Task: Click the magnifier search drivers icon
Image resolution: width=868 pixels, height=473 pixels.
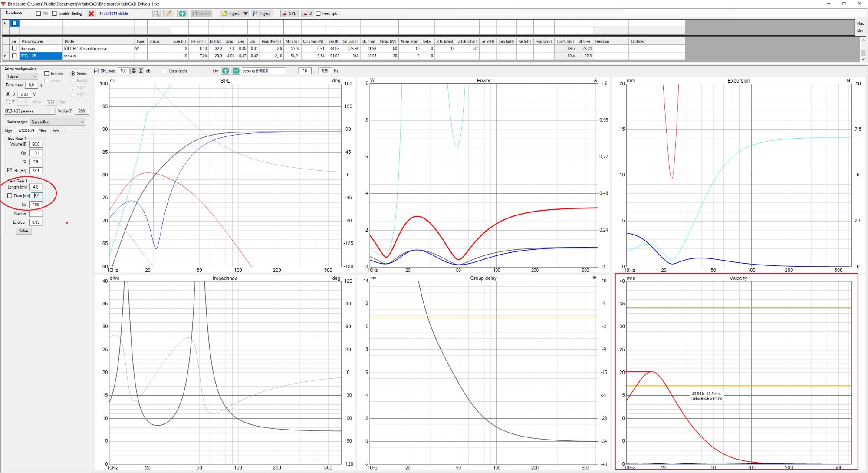Action: point(156,13)
